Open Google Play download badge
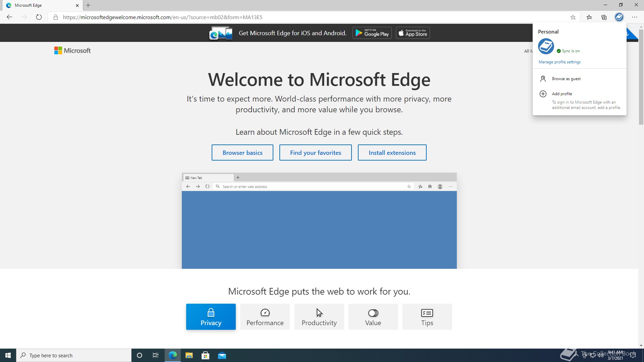Image resolution: width=644 pixels, height=362 pixels. click(x=372, y=33)
